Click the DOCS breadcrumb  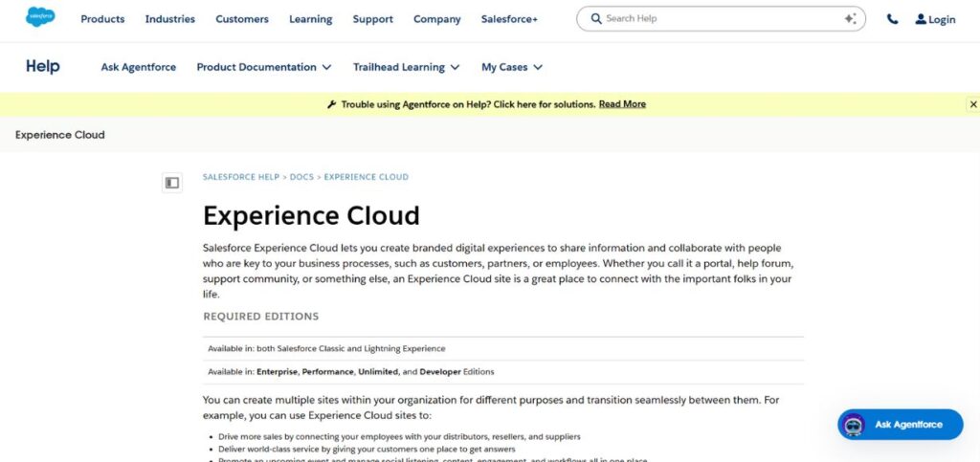(x=301, y=177)
